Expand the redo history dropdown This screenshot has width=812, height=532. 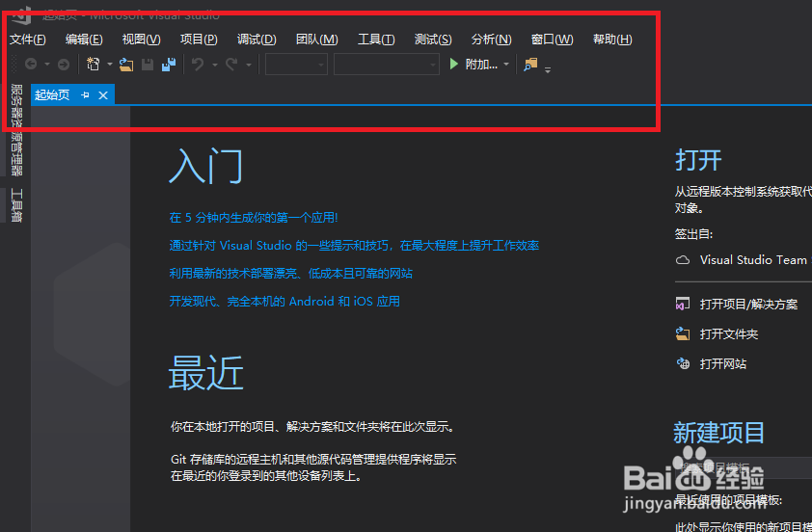(x=249, y=65)
